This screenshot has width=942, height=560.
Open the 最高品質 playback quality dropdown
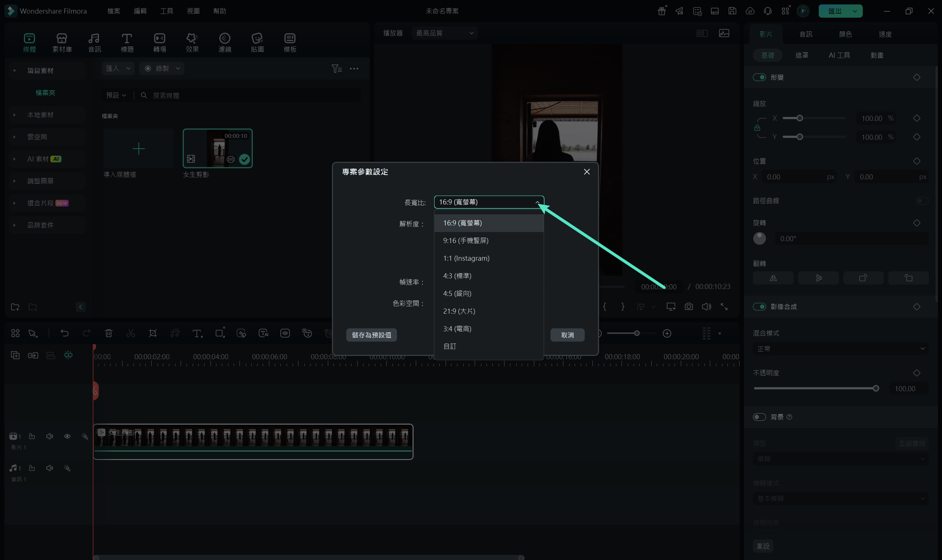coord(445,33)
